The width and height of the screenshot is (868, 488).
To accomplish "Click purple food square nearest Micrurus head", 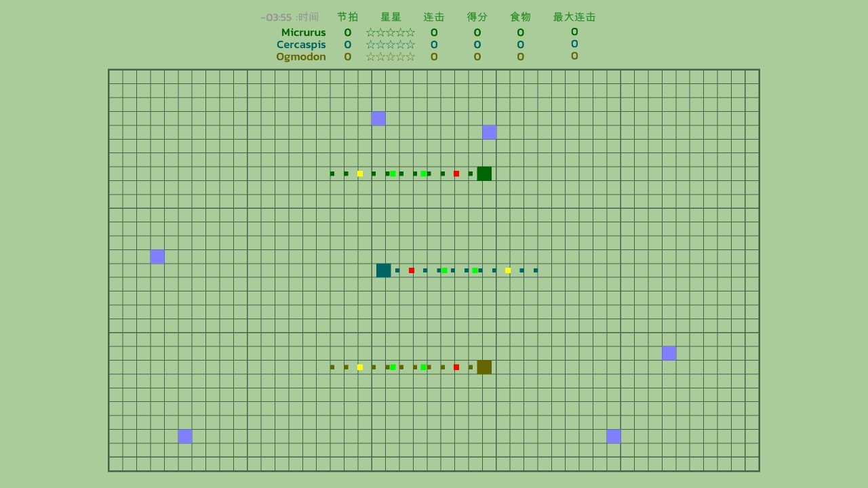I will click(x=490, y=132).
